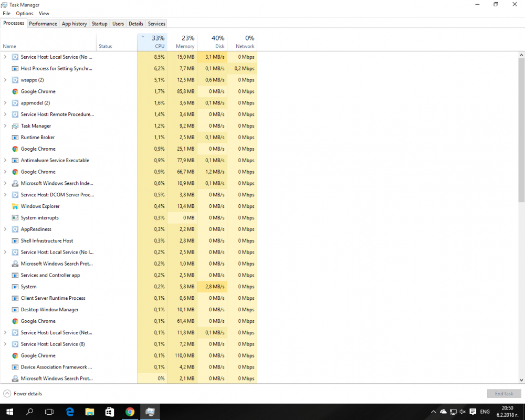The height and width of the screenshot is (420, 525).
Task: Click the appmodel gear icon
Action: tap(15, 103)
